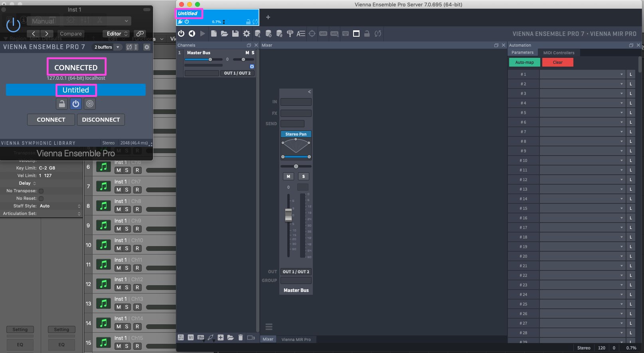Click the mixer strip vertical volume fader
644x353 pixels.
[x=288, y=215]
